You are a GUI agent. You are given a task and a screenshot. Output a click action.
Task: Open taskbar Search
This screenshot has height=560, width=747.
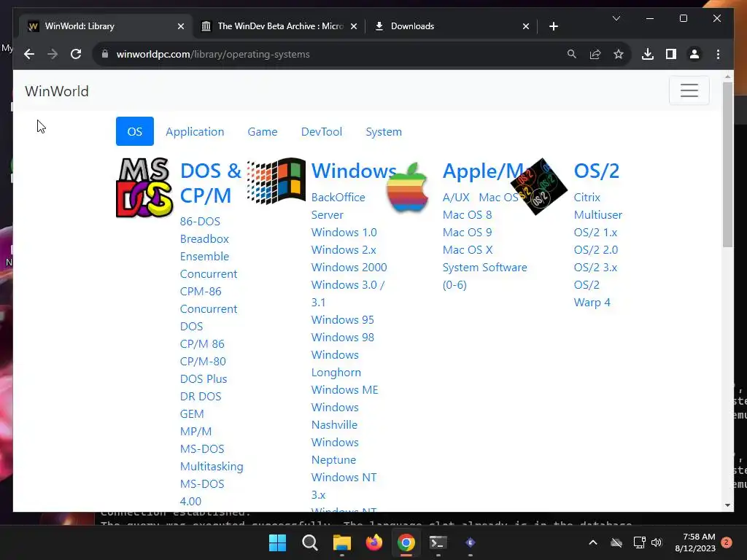click(x=309, y=542)
